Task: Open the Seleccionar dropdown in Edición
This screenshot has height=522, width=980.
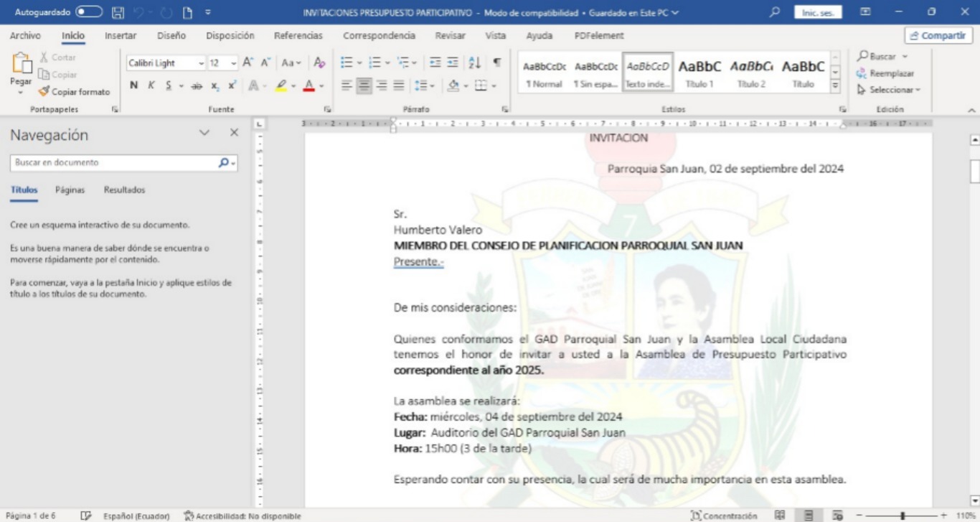Action: tap(890, 90)
